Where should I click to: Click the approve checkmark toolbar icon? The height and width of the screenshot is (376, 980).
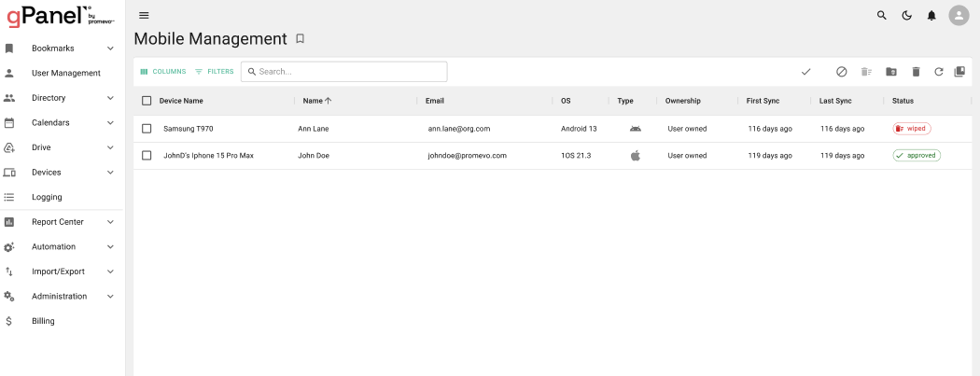pos(806,72)
